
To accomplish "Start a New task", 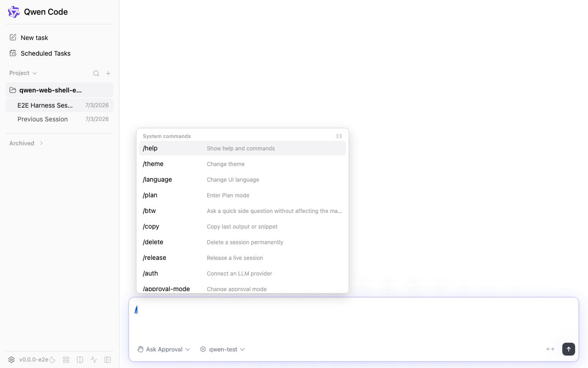I will tap(59, 38).
